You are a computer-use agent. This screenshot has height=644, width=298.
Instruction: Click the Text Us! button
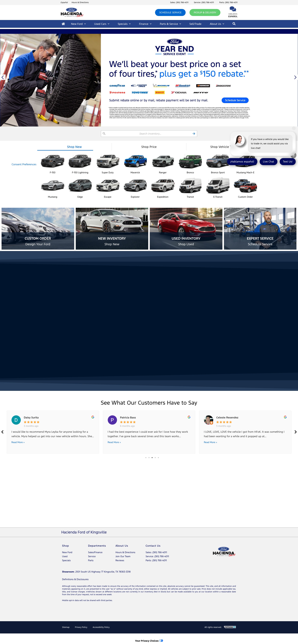287,162
